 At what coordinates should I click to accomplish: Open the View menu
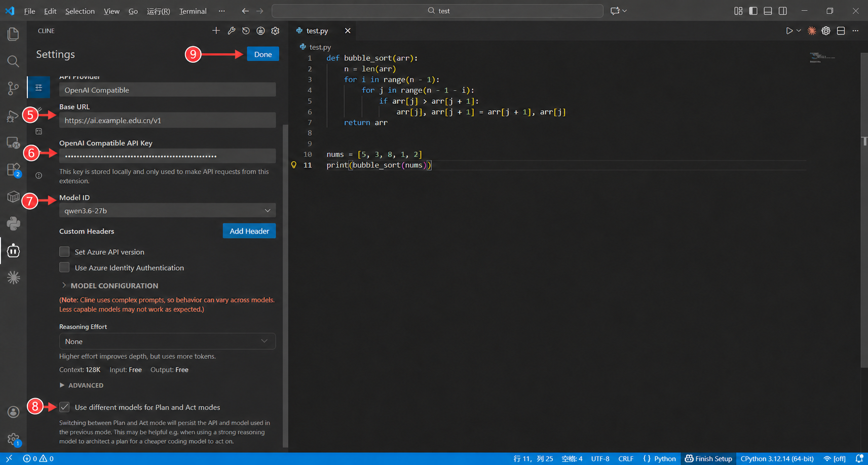pyautogui.click(x=111, y=11)
